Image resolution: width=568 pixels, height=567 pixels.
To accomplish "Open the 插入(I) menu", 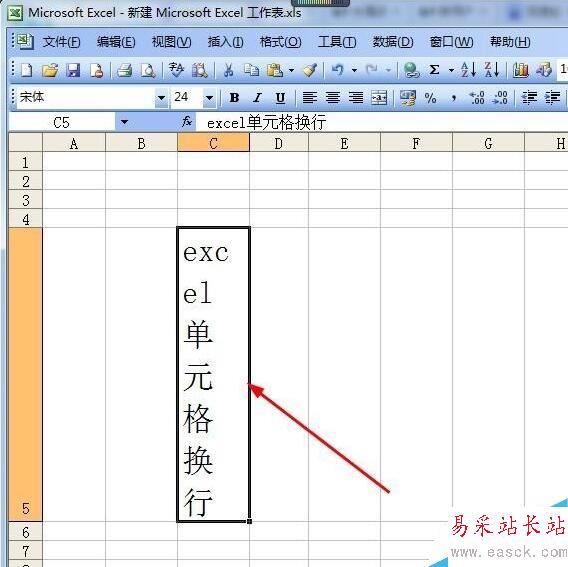I will click(x=225, y=42).
